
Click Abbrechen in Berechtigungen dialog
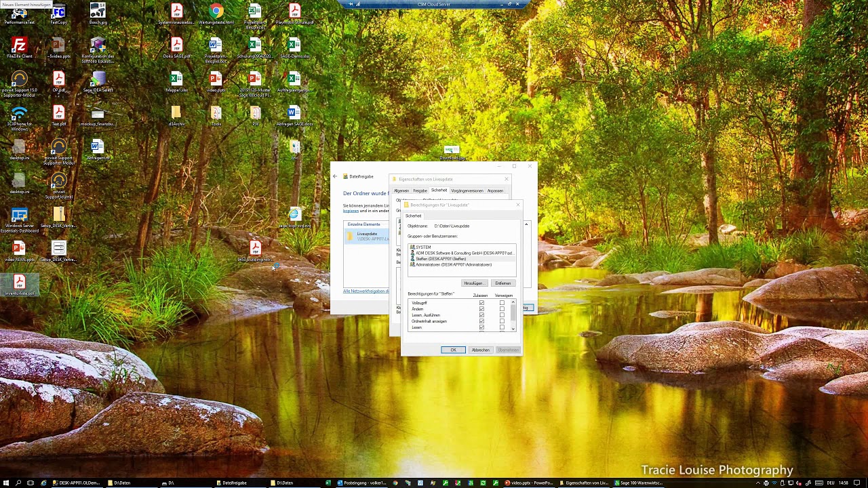[x=481, y=350]
